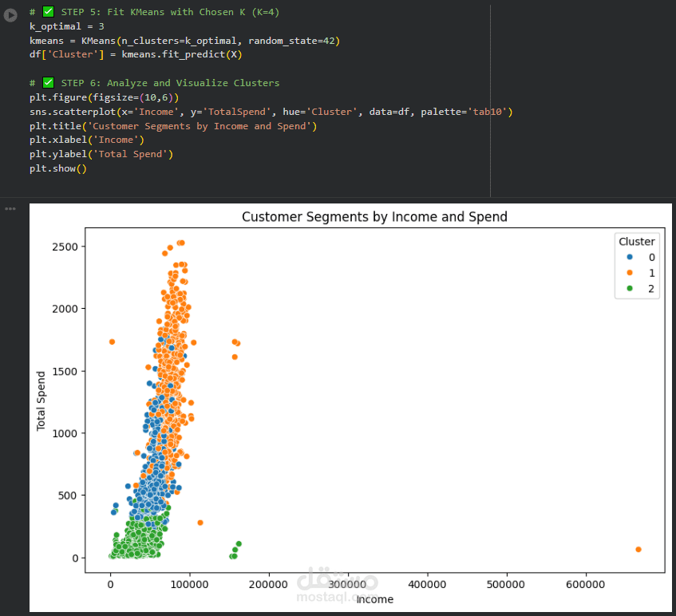
Task: Click the 'Income' x-axis label
Action: 374,599
